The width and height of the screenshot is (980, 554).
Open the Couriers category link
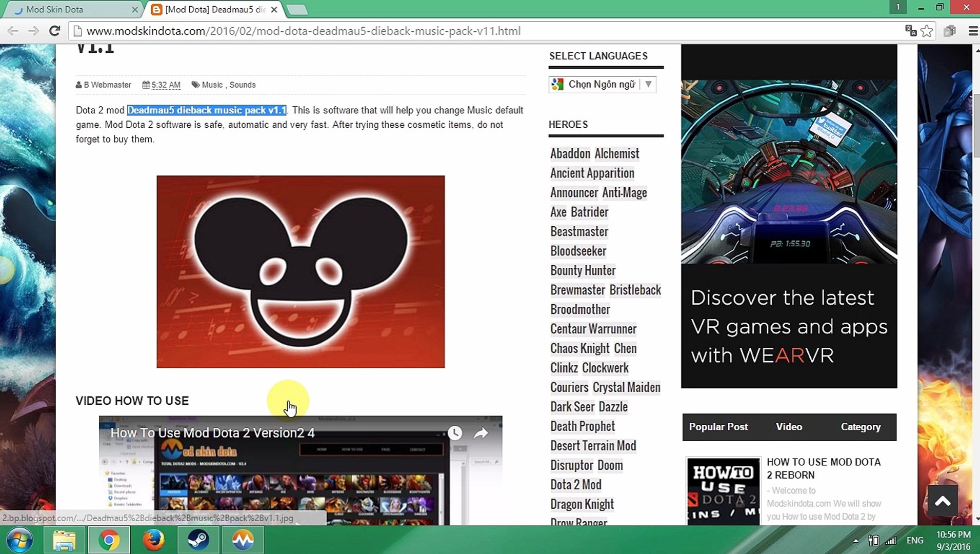pos(569,387)
